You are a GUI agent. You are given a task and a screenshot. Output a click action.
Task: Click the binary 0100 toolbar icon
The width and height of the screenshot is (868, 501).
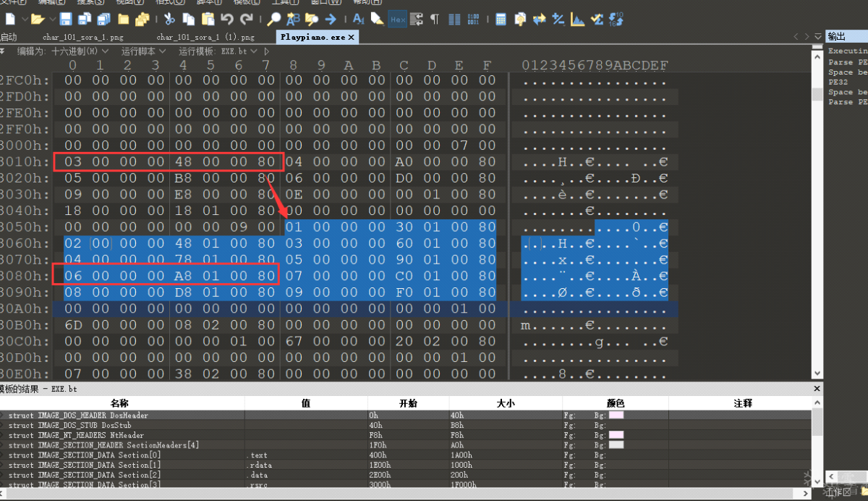[473, 19]
